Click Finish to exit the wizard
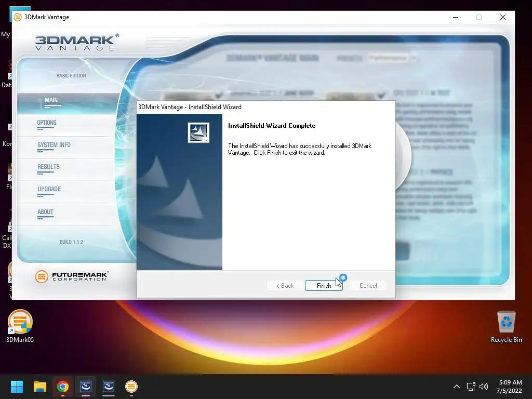The image size is (532, 399). [324, 286]
